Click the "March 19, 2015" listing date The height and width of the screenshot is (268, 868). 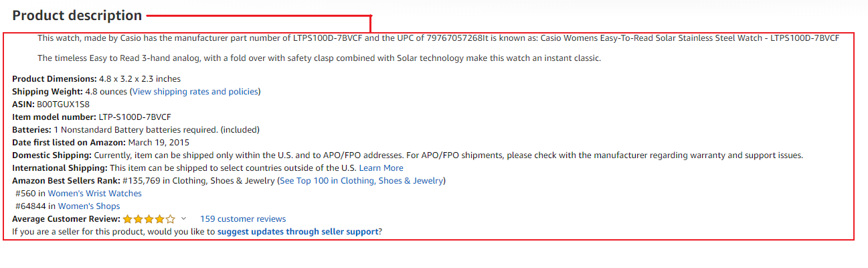pos(159,143)
